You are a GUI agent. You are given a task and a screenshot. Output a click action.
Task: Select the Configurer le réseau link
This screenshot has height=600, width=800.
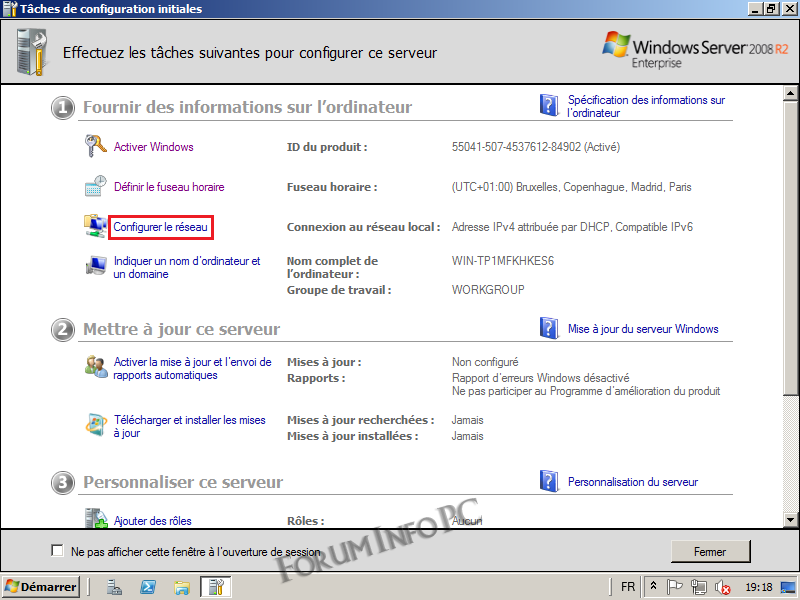pyautogui.click(x=160, y=227)
